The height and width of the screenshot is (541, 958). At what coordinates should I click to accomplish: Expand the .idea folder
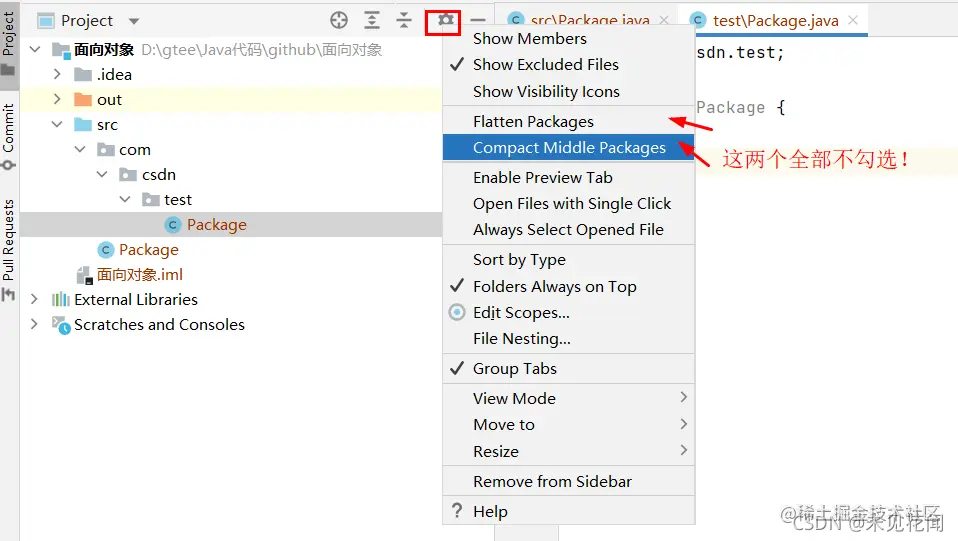tap(57, 74)
